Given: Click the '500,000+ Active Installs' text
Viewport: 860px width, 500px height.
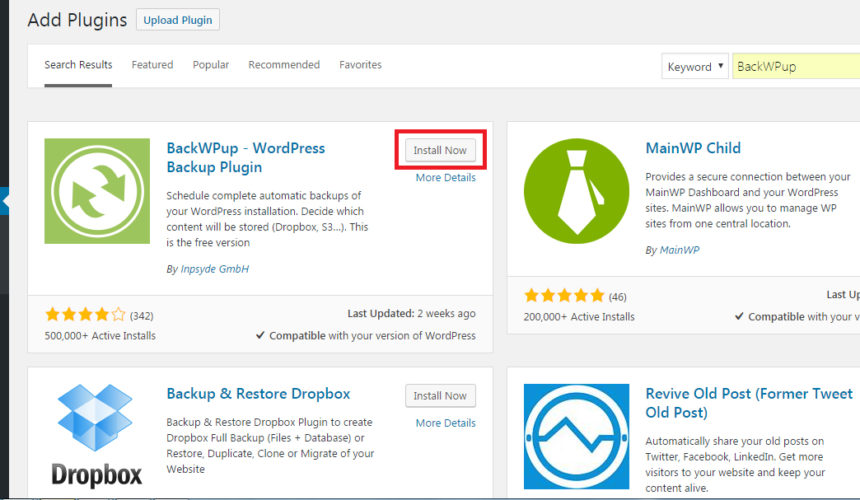Looking at the screenshot, I should [x=100, y=336].
